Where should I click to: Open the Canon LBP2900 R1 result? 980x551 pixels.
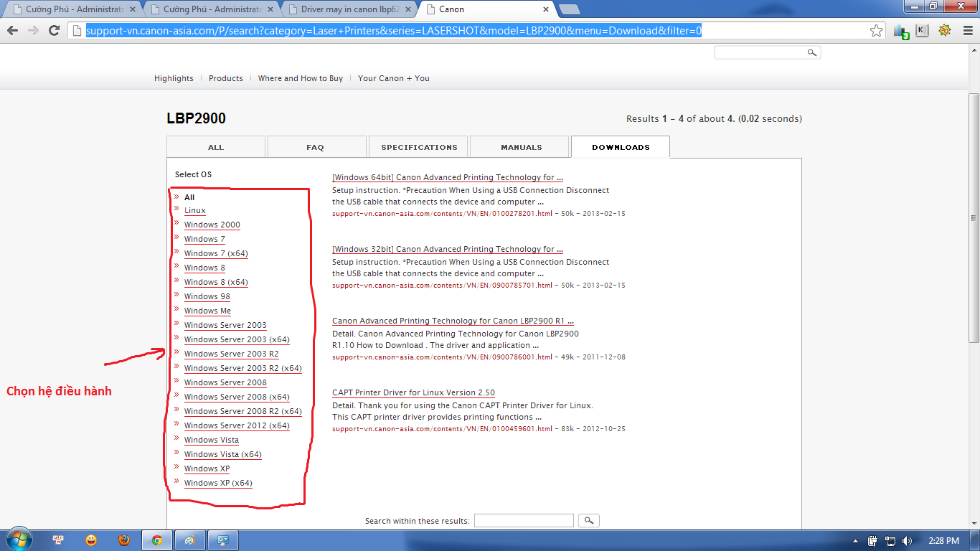tap(453, 321)
